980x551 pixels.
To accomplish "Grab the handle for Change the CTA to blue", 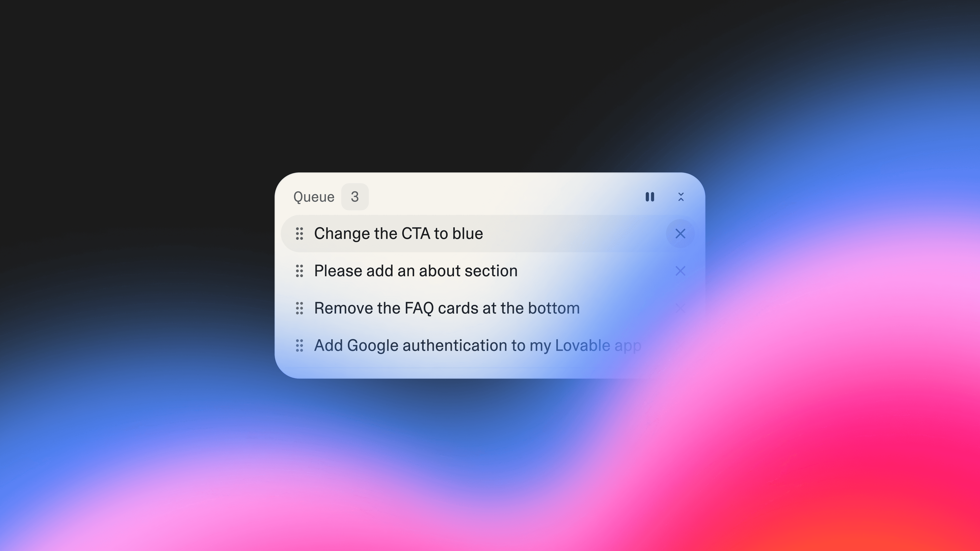I will coord(299,233).
